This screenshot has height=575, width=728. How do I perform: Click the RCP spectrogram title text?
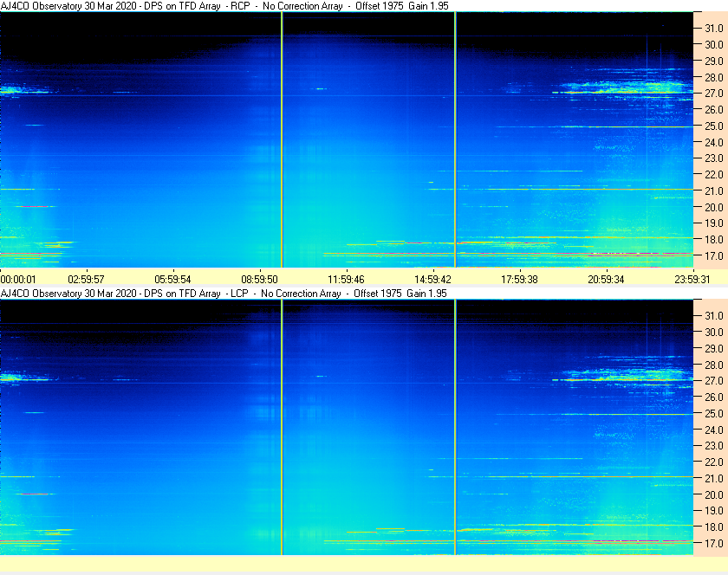pos(224,6)
